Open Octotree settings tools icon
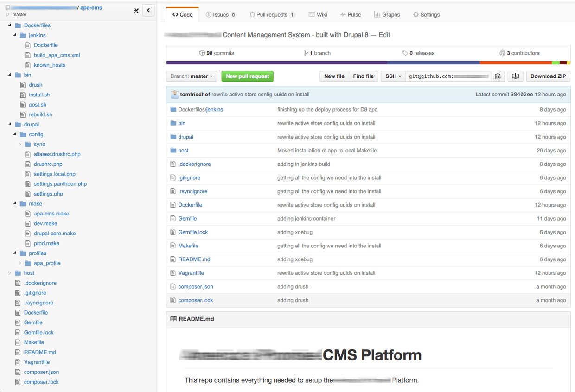575x392 pixels. (136, 10)
